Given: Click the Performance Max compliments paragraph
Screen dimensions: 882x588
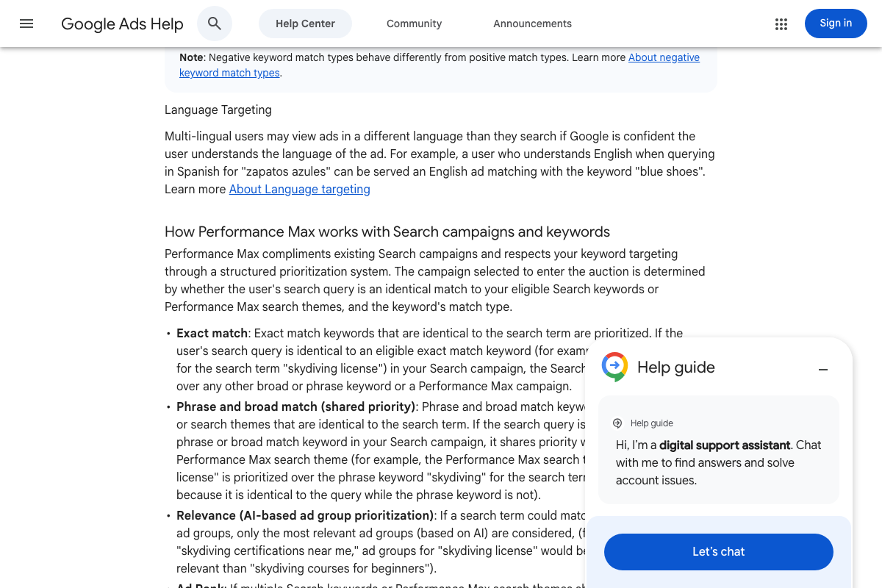Looking at the screenshot, I should 435,280.
